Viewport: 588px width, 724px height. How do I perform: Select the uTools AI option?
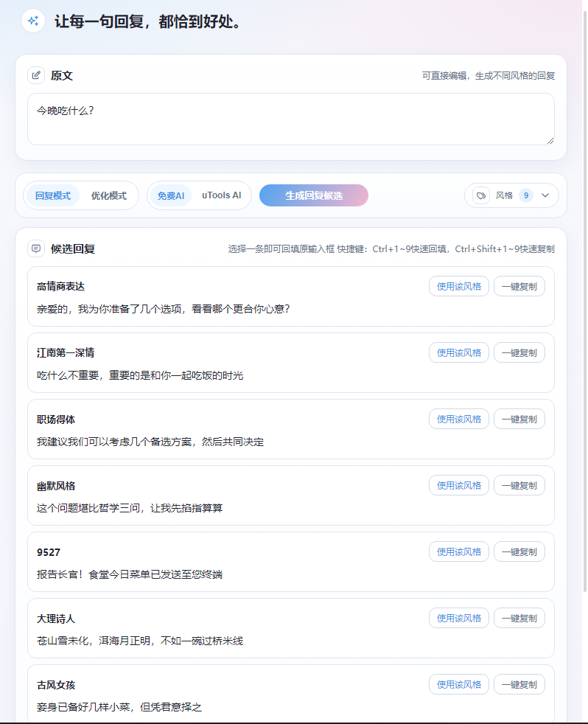click(x=221, y=195)
